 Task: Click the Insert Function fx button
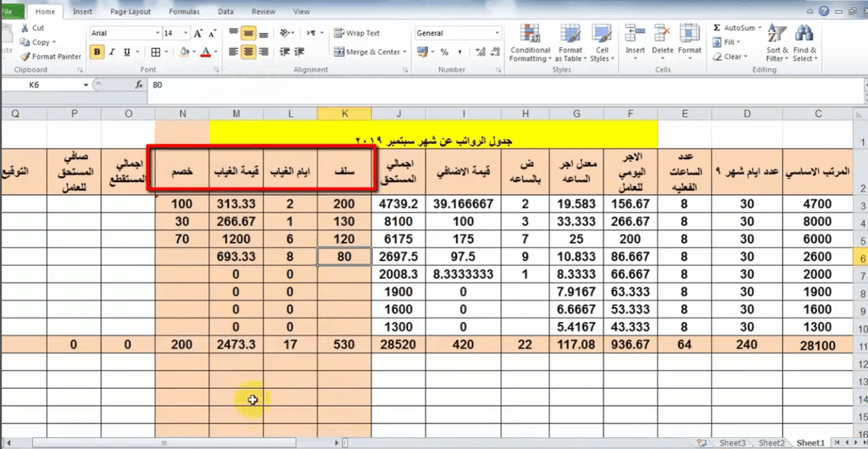click(139, 86)
